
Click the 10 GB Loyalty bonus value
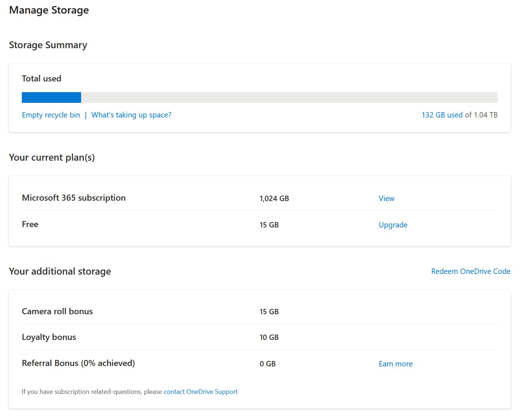(269, 337)
